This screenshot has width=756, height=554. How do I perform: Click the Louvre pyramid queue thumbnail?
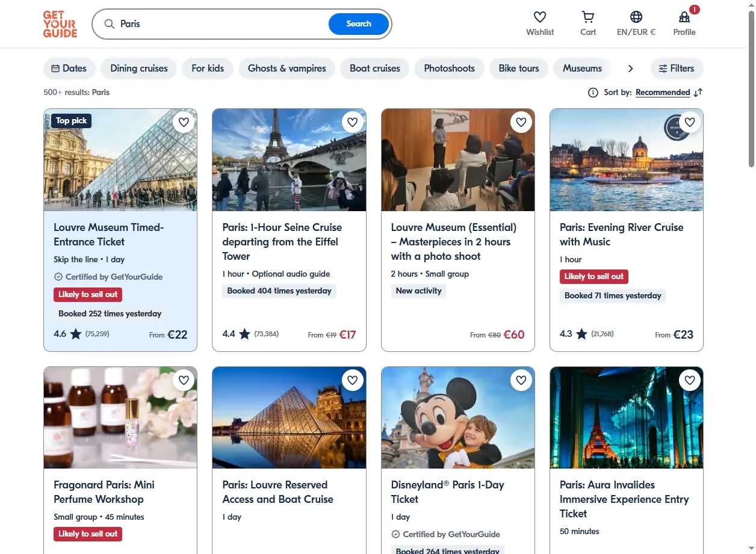point(120,160)
